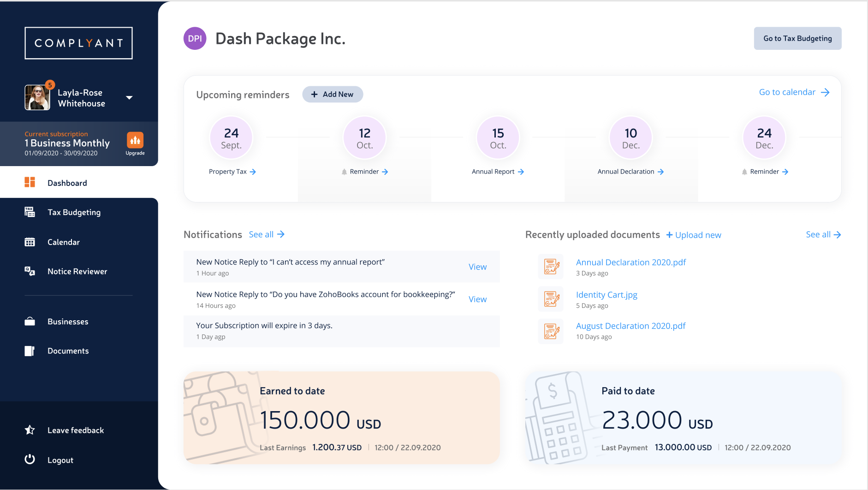This screenshot has height=490, width=868.
Task: Open the Documents menu item
Action: (68, 351)
